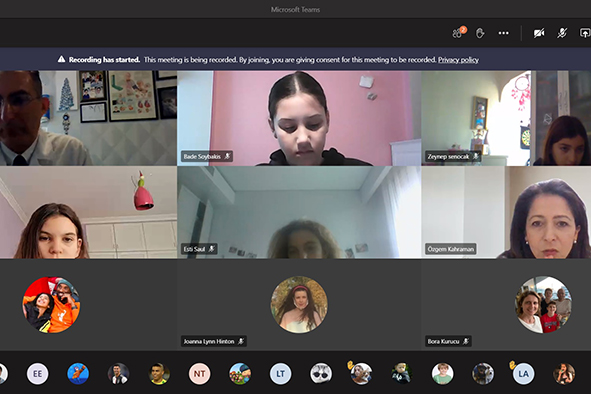This screenshot has width=591, height=394.
Task: Click the raise hand icon
Action: 480,33
